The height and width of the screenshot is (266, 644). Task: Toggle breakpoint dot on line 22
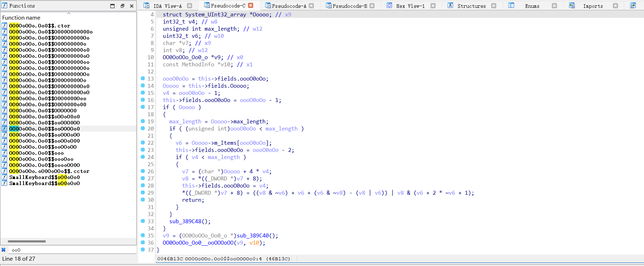(x=143, y=143)
